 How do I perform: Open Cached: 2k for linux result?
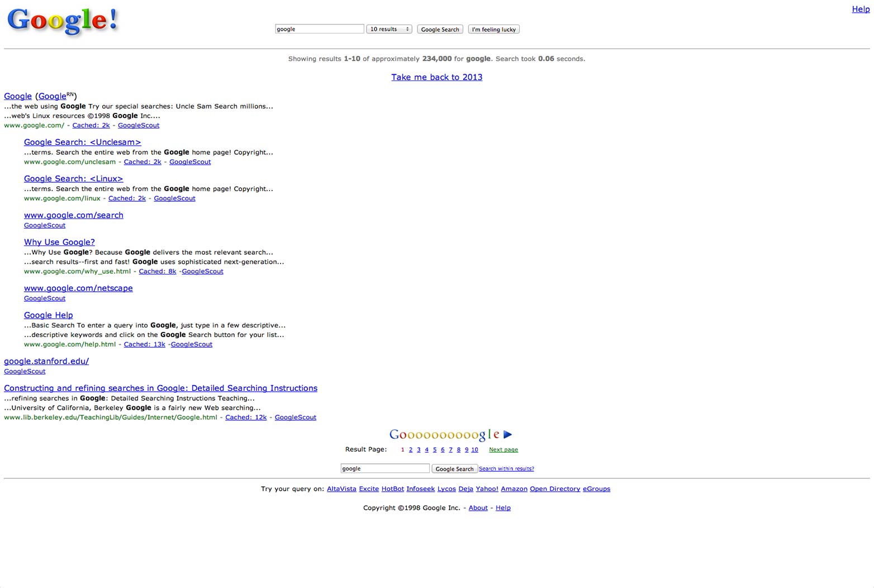(127, 198)
